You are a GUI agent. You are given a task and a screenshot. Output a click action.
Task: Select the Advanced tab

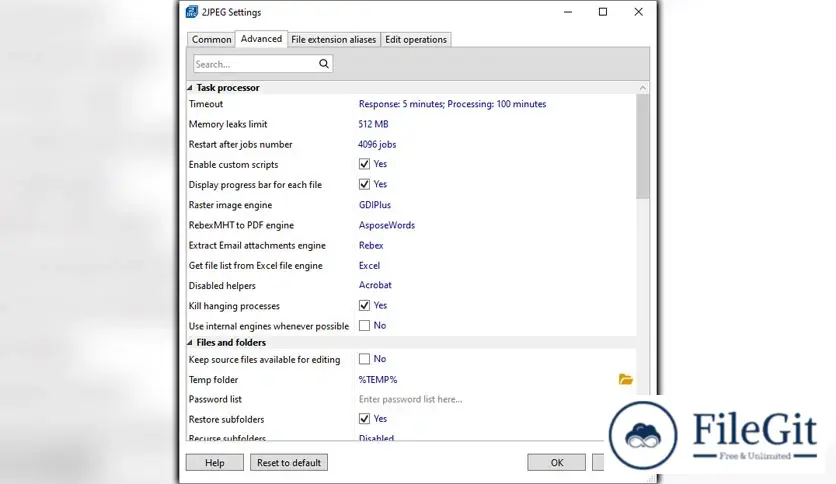point(261,39)
